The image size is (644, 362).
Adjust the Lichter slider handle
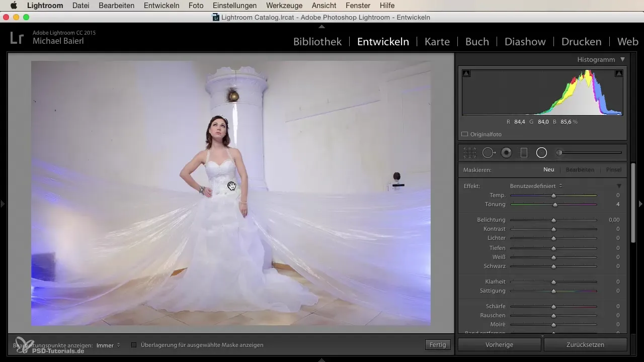pyautogui.click(x=553, y=238)
